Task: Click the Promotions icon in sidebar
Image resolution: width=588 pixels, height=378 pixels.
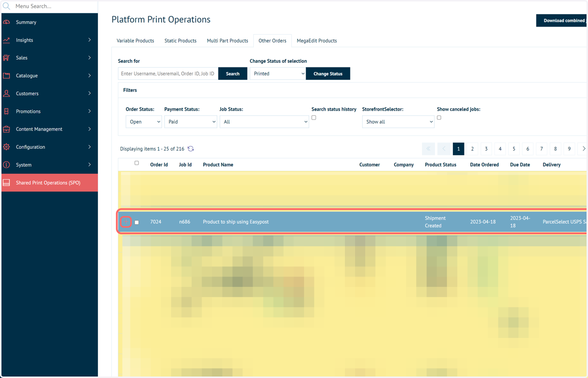Action: pos(6,111)
